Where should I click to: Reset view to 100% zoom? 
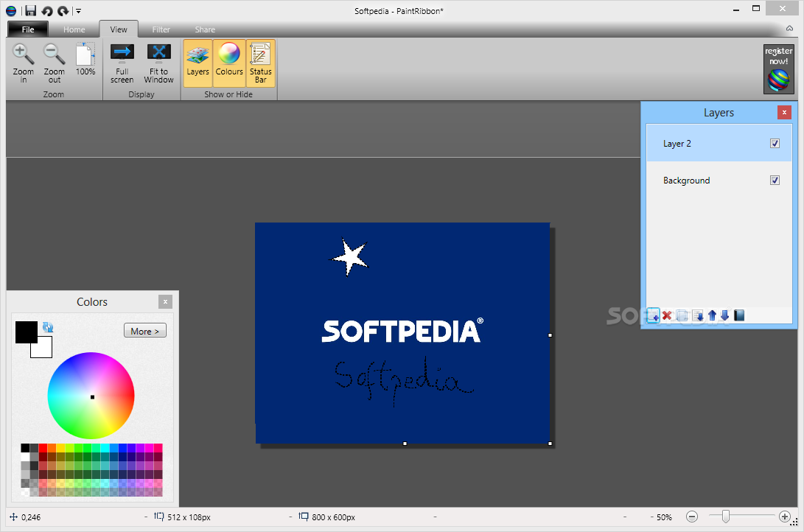(85, 60)
